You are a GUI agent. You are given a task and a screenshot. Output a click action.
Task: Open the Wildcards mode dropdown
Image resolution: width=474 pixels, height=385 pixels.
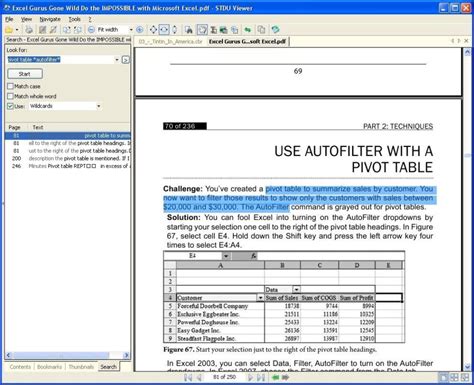pos(98,106)
